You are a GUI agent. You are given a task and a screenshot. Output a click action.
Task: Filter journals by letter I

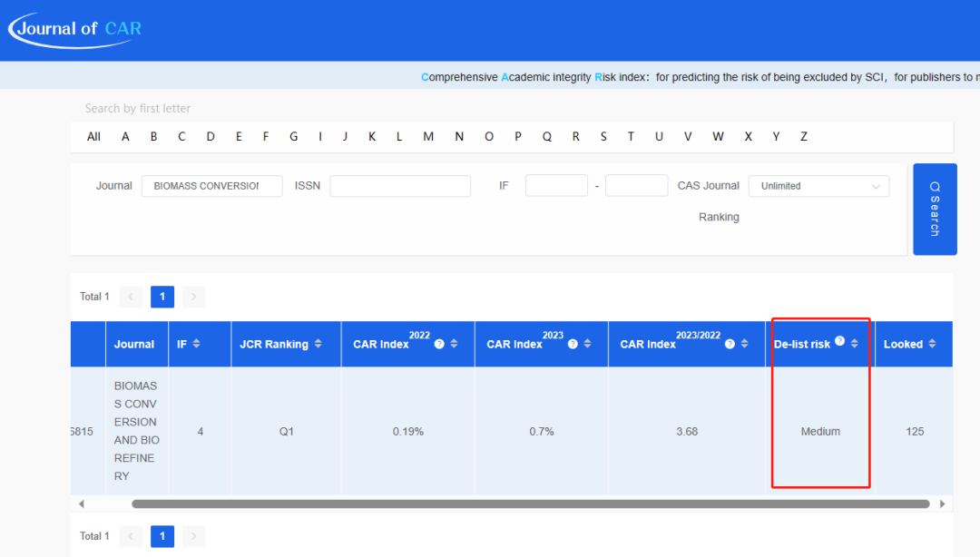point(320,136)
